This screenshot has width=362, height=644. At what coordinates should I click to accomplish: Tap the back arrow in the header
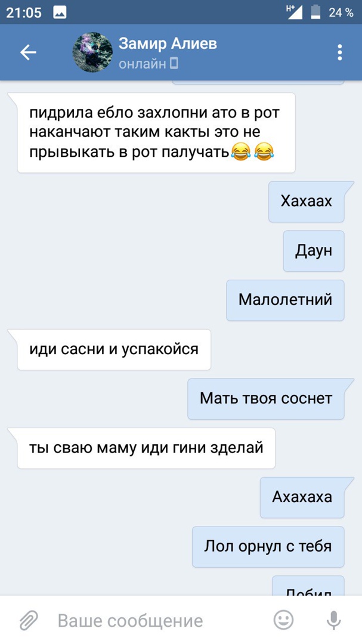(29, 52)
